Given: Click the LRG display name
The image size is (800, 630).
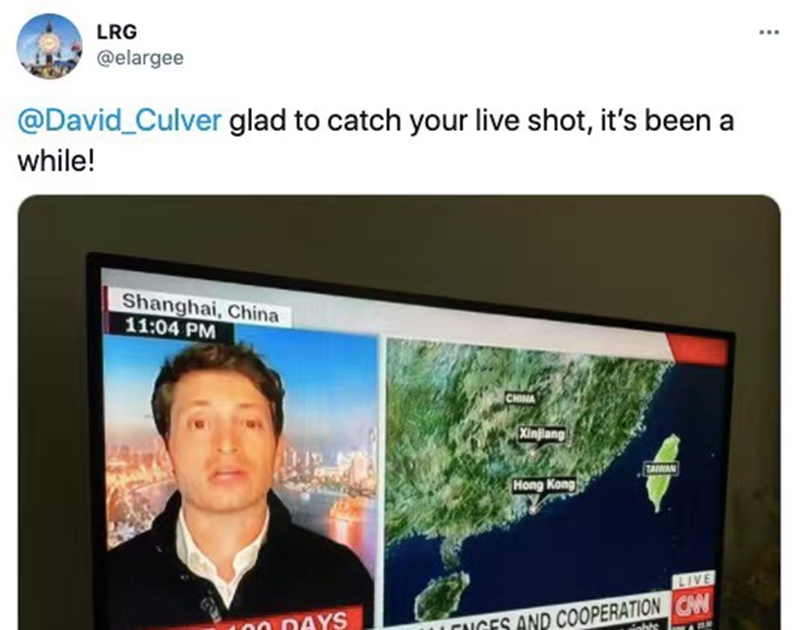Looking at the screenshot, I should coord(117,32).
